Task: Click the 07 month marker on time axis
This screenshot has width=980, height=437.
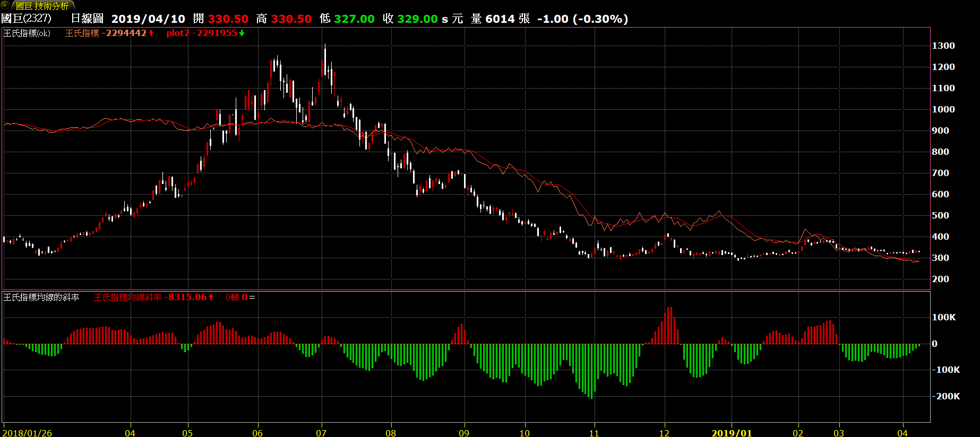Action: [x=321, y=433]
